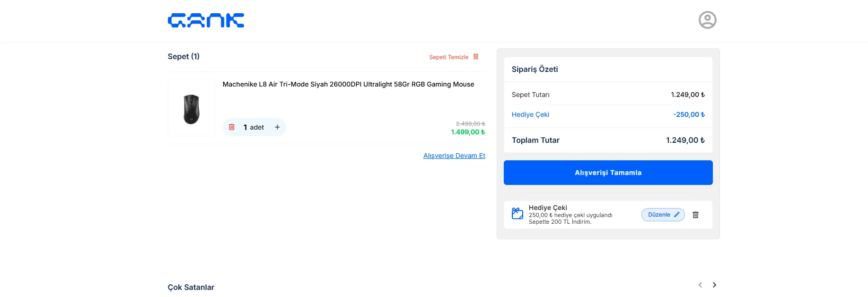Remove mouse item with red trash icon
This screenshot has width=868, height=297.
(232, 127)
